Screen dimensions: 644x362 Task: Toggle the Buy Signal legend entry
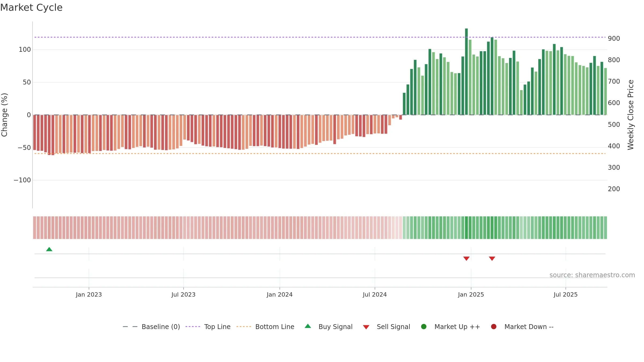click(x=329, y=327)
